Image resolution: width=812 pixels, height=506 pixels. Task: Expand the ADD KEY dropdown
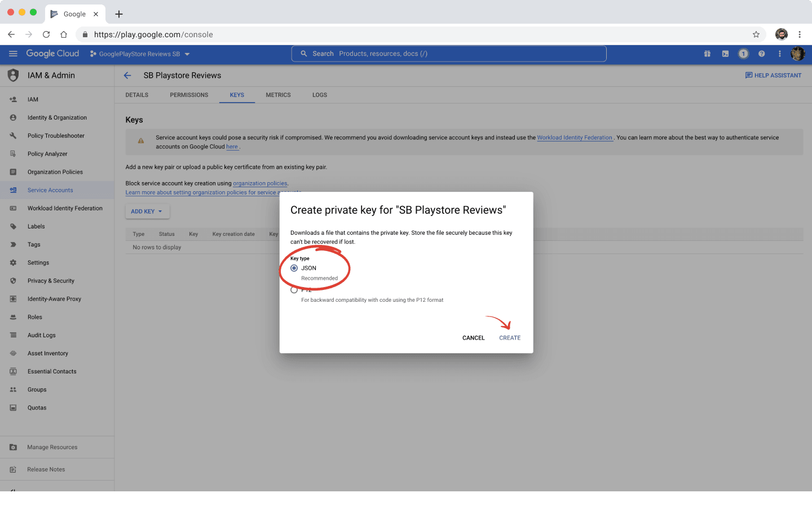(147, 212)
